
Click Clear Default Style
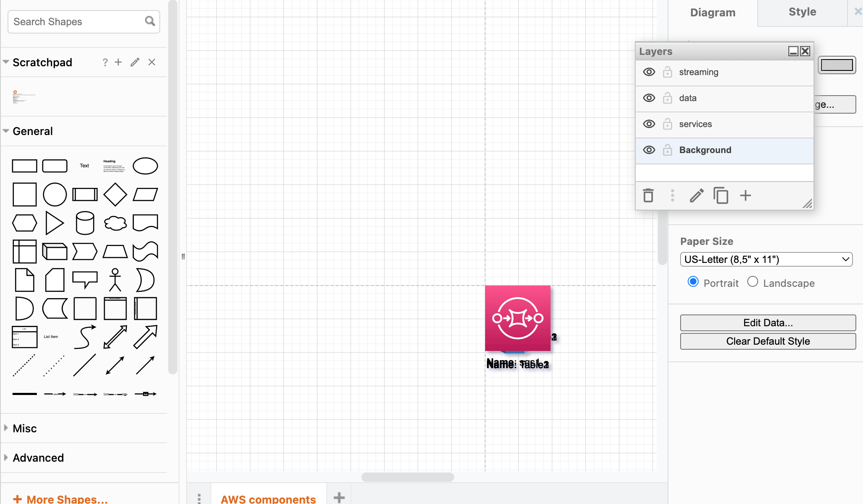(767, 341)
